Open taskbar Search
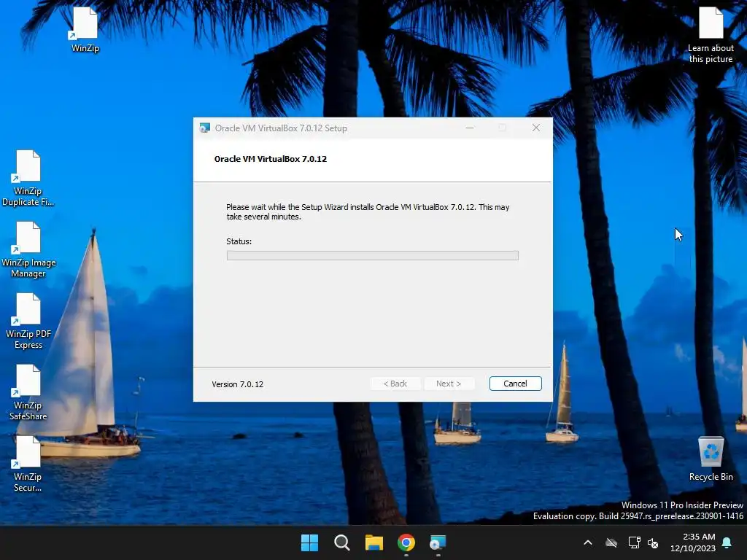The height and width of the screenshot is (560, 747). pyautogui.click(x=341, y=542)
